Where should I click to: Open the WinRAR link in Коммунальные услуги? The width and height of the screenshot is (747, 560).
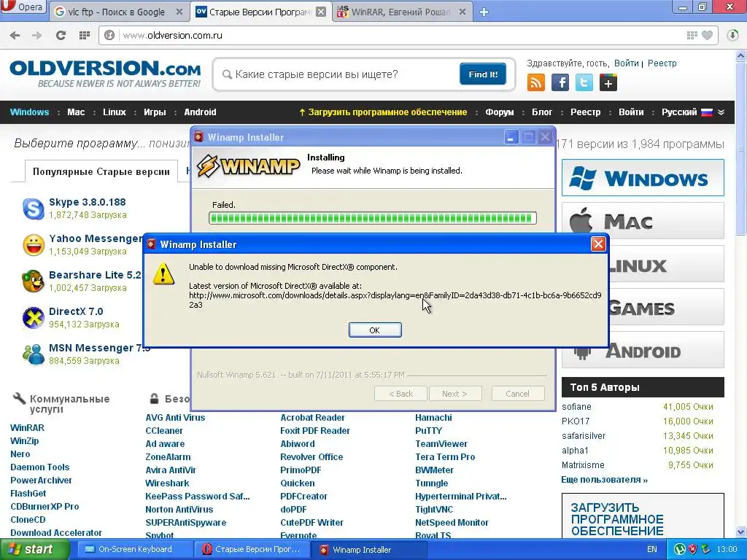click(x=27, y=427)
